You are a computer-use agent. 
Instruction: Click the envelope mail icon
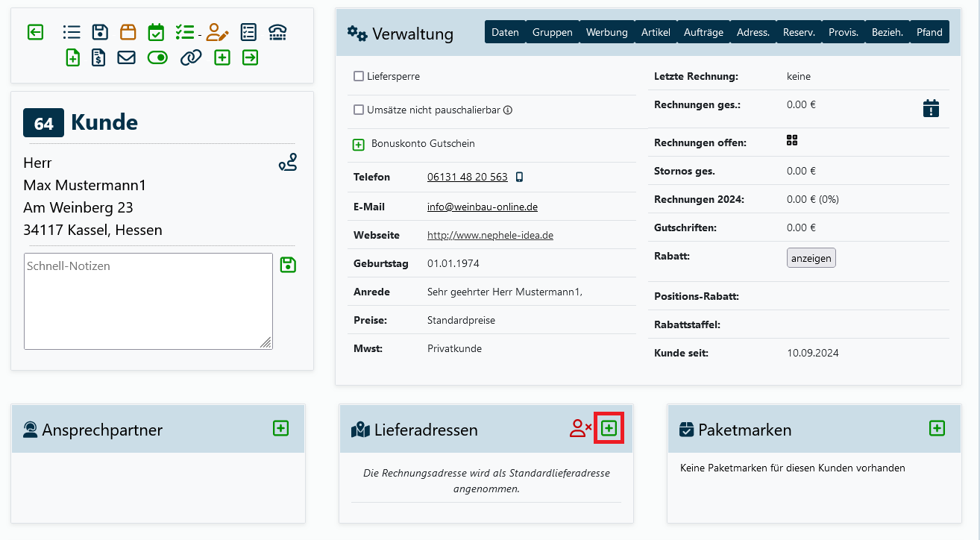click(x=126, y=57)
